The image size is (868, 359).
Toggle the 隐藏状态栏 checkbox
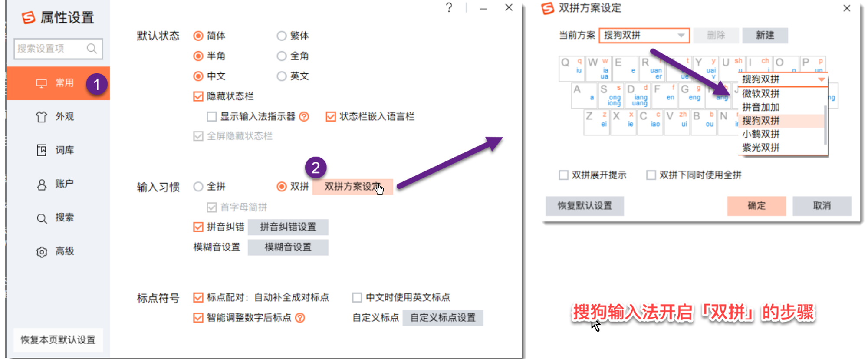tap(198, 96)
